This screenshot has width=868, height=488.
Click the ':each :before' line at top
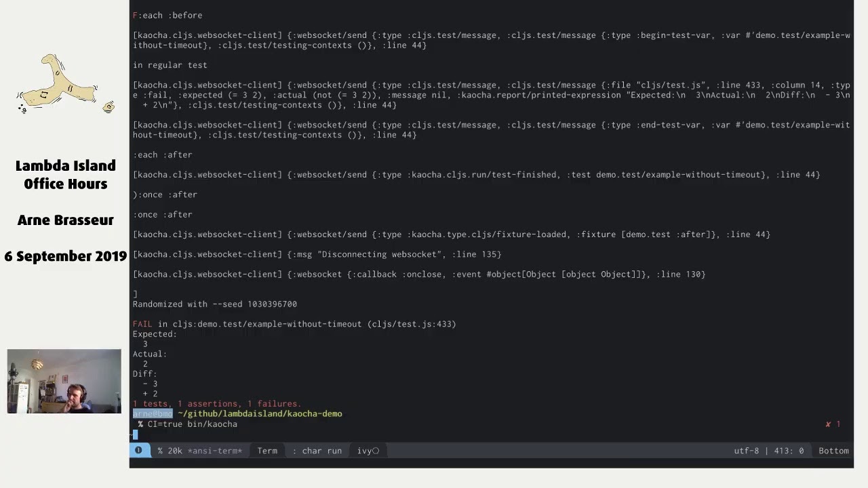167,15
